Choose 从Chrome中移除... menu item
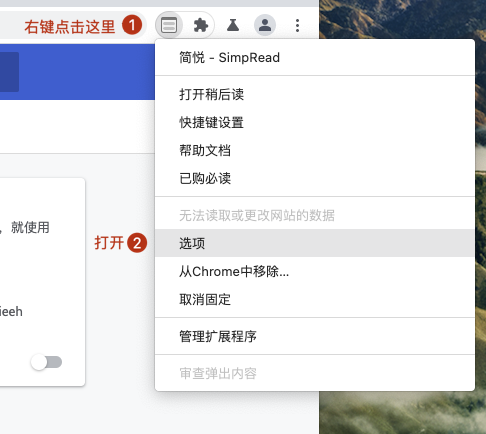 [x=315, y=271]
